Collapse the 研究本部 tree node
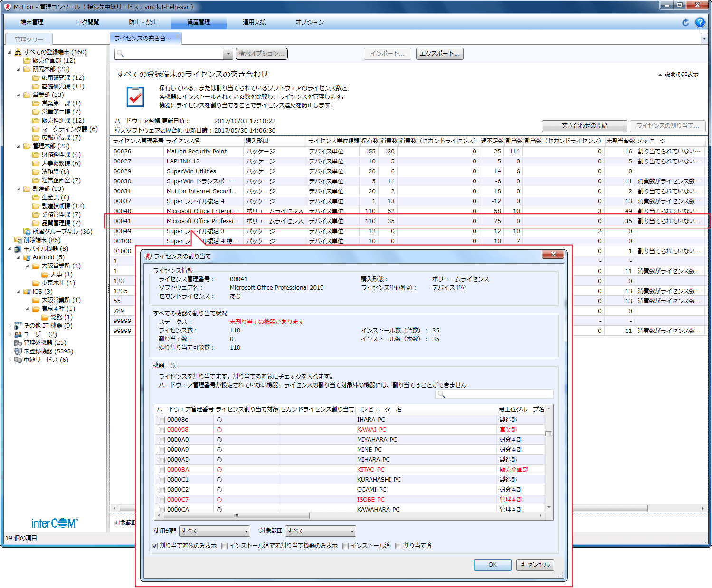Viewport: 712px width, 588px height. (x=19, y=69)
